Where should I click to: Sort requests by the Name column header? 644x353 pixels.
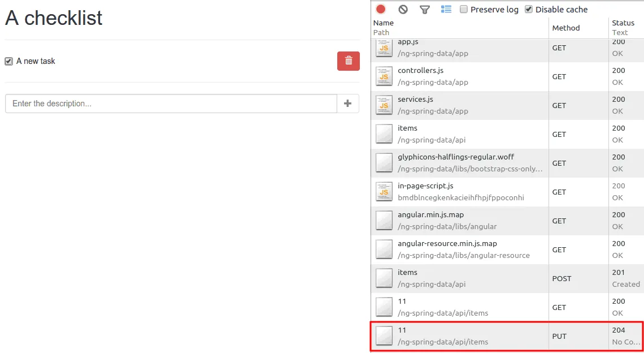383,23
